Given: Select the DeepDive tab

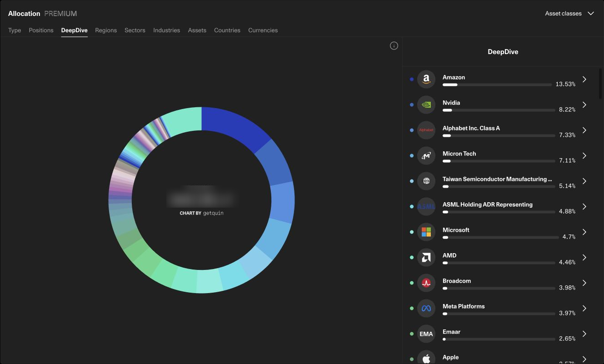Looking at the screenshot, I should [75, 30].
